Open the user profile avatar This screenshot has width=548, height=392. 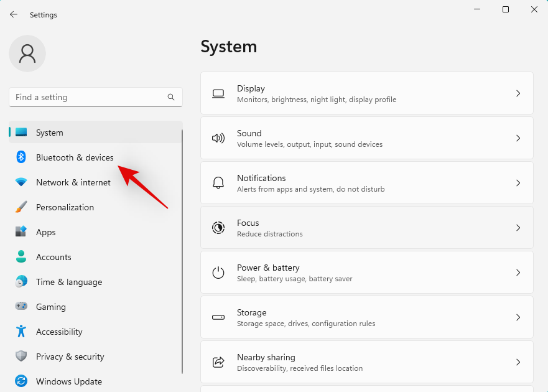(27, 54)
